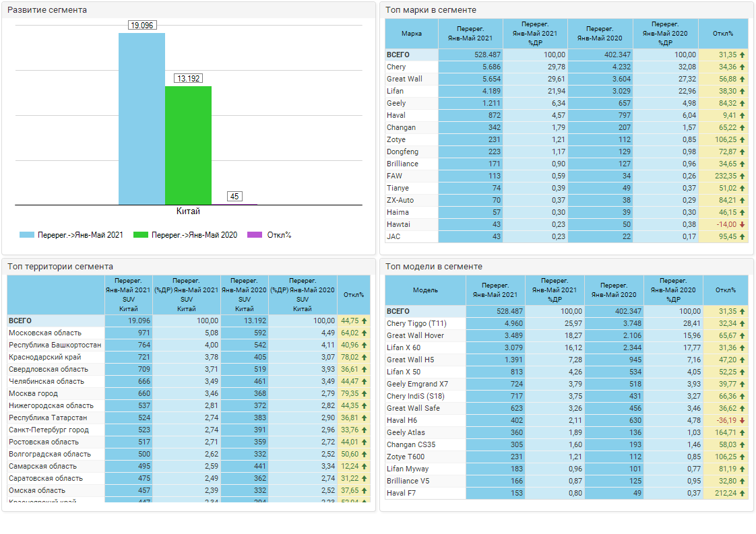This screenshot has width=756, height=534.
Task: Select Свердловская область in territories table
Action: [48, 370]
